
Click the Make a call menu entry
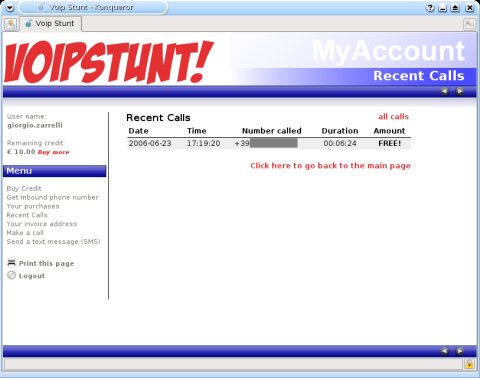click(25, 233)
